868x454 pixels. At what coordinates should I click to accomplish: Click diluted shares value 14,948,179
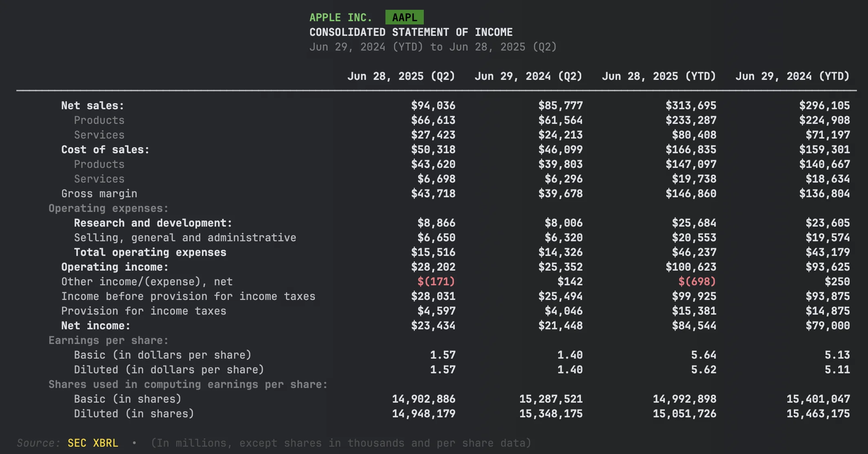(424, 414)
